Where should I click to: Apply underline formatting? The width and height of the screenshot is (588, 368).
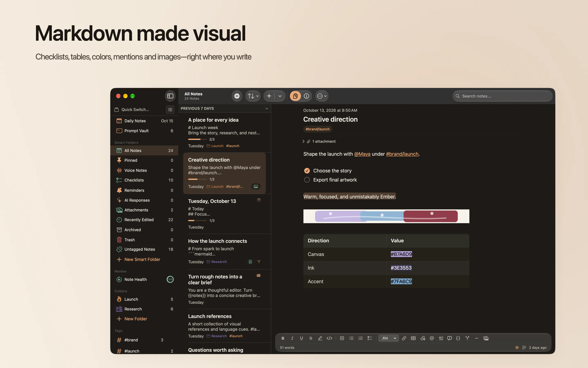coord(301,338)
